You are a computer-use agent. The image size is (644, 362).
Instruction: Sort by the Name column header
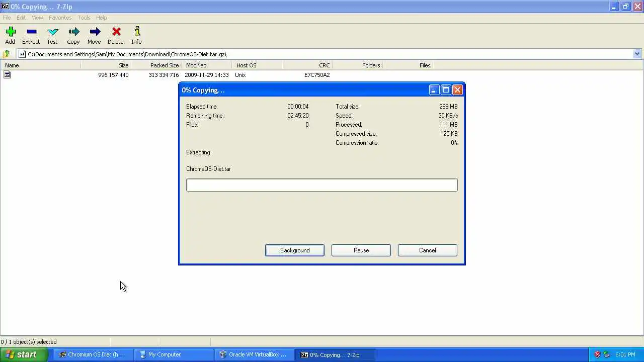pos(40,65)
